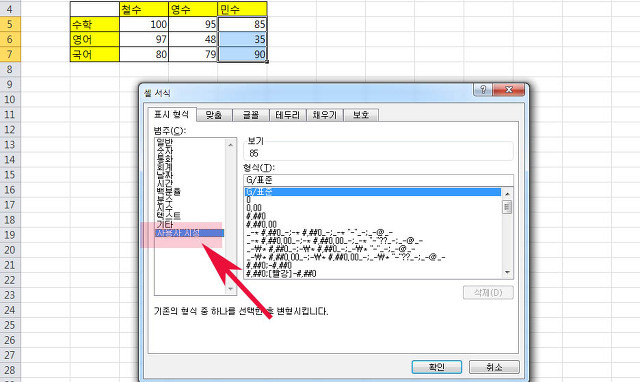Click the format list scrollbar thumb
640x382 pixels.
[x=507, y=207]
